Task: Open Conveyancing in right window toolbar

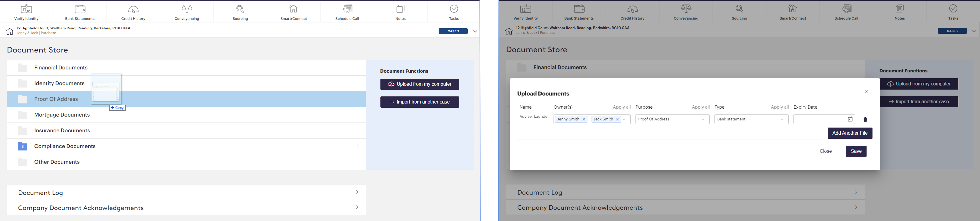Action: tap(686, 12)
